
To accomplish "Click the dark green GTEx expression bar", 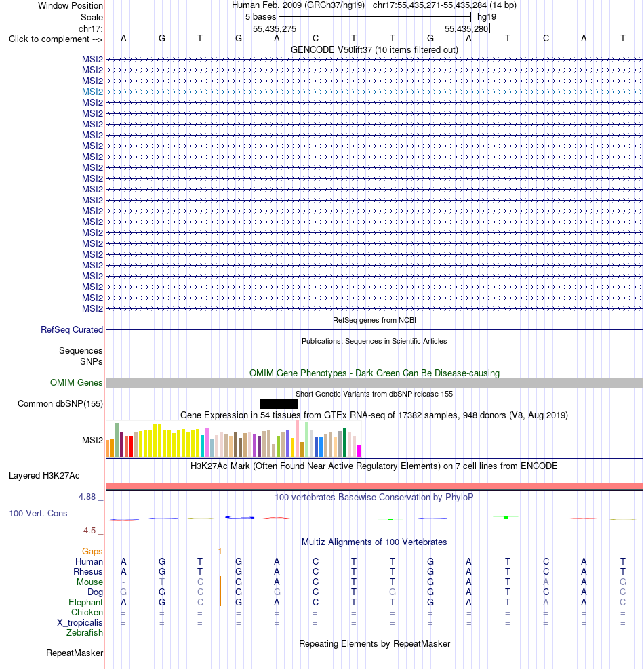I will [x=345, y=443].
